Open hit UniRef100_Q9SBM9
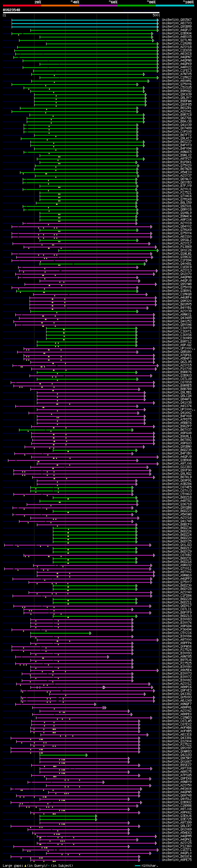197x868 pixels. tap(177, 26)
